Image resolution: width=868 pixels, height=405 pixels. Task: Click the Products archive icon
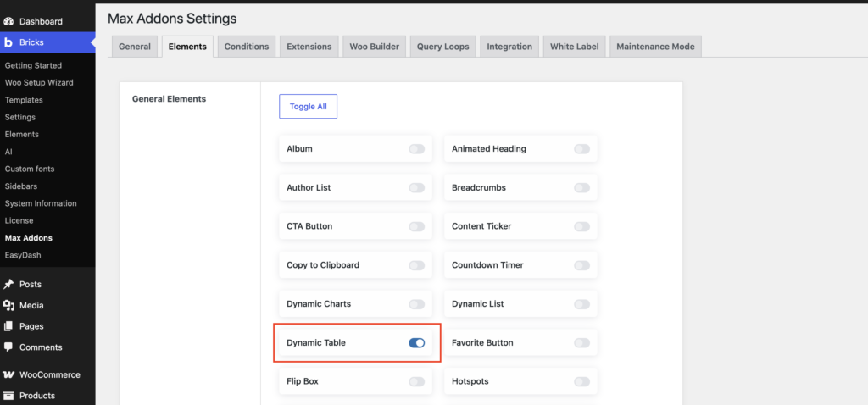pyautogui.click(x=8, y=396)
